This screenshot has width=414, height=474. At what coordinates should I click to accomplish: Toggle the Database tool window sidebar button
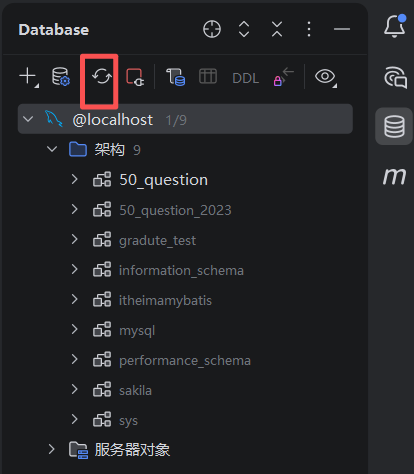394,126
